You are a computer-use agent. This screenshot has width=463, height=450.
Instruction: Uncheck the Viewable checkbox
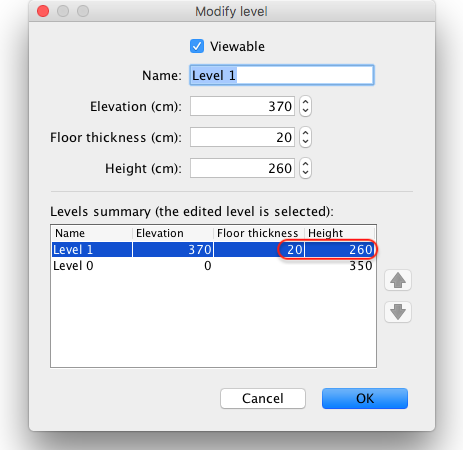click(197, 46)
